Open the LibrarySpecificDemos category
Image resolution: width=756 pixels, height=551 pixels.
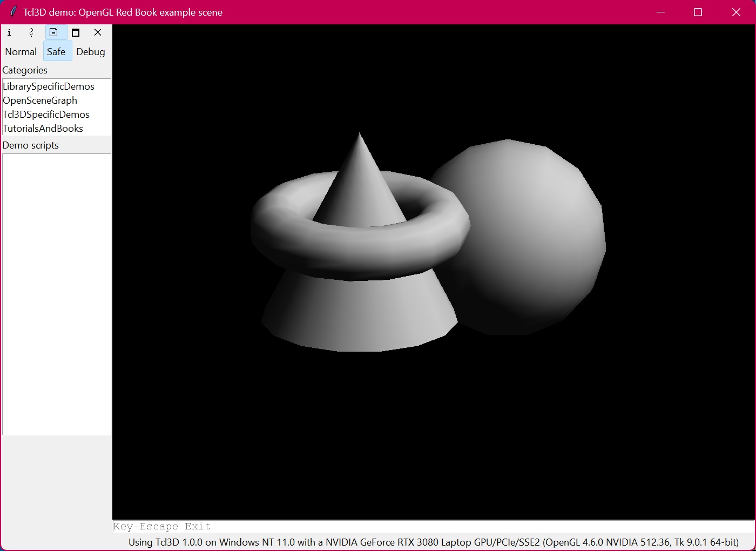(49, 86)
